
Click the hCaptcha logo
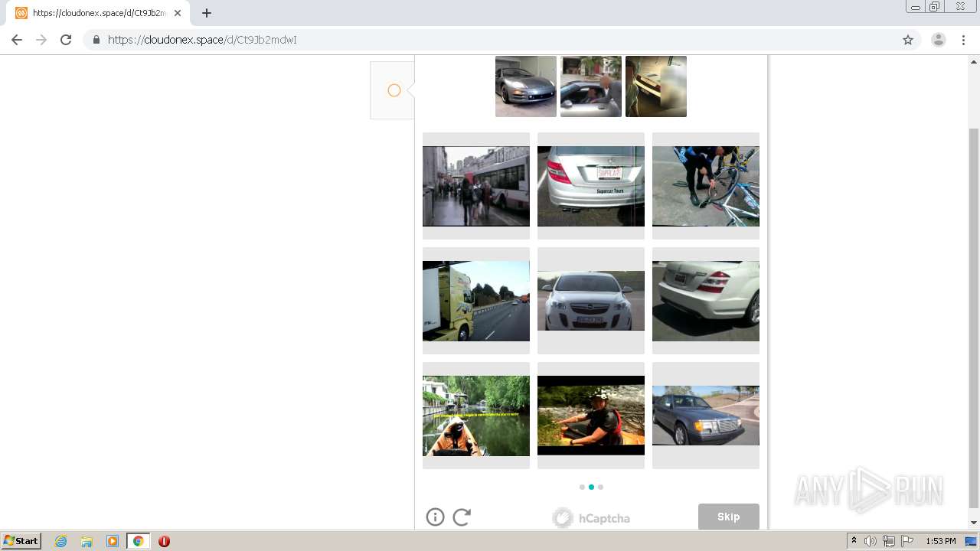pos(591,518)
